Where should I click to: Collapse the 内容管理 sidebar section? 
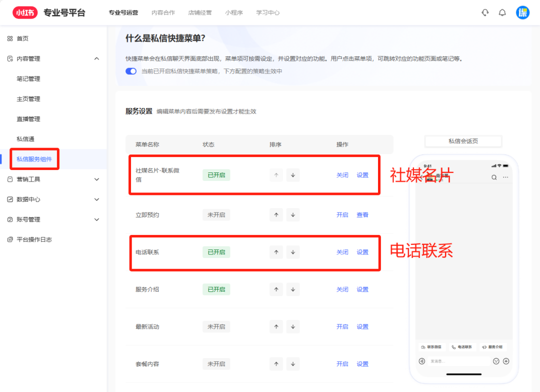click(28, 58)
